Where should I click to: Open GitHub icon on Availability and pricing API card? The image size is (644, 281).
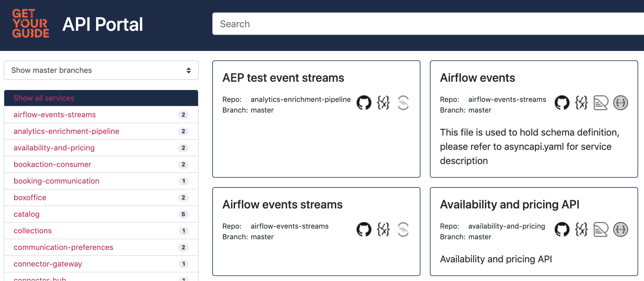[x=562, y=230]
